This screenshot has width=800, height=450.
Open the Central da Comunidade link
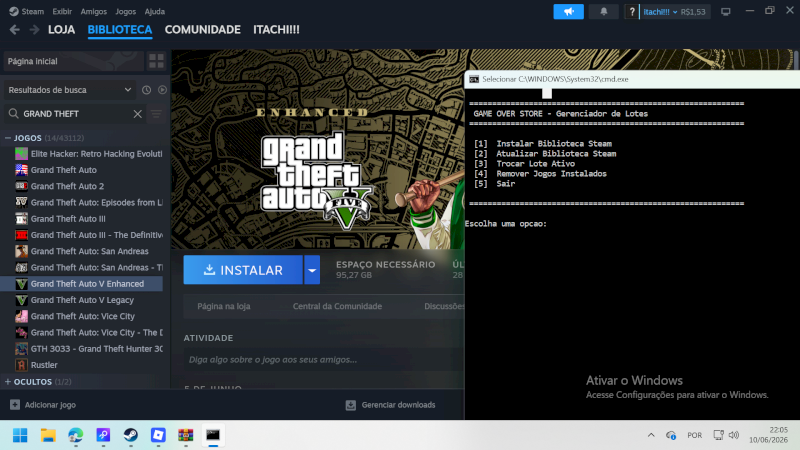(x=337, y=306)
